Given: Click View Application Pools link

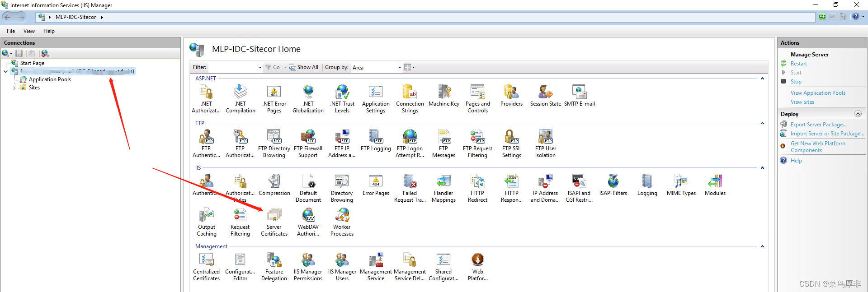Looking at the screenshot, I should click(x=818, y=93).
